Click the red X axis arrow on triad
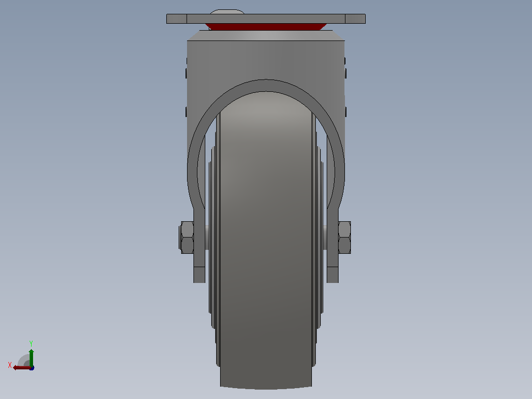The width and height of the screenshot is (532, 399). point(21,368)
